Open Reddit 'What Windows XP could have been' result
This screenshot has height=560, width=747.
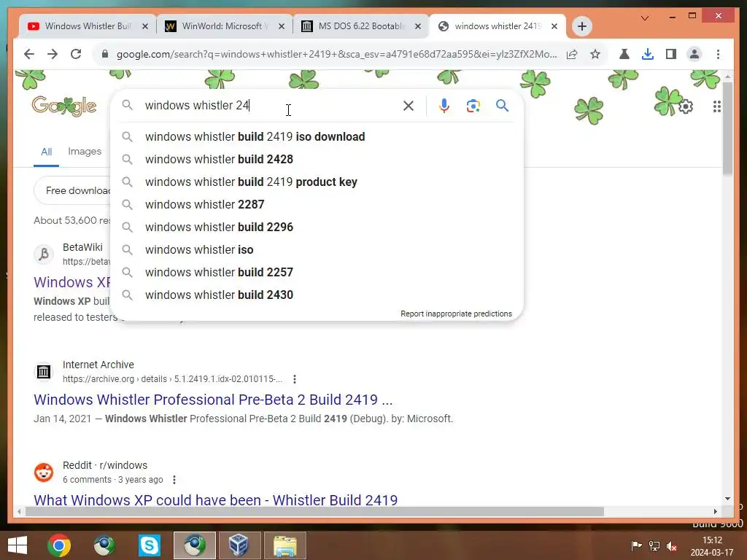coord(215,500)
